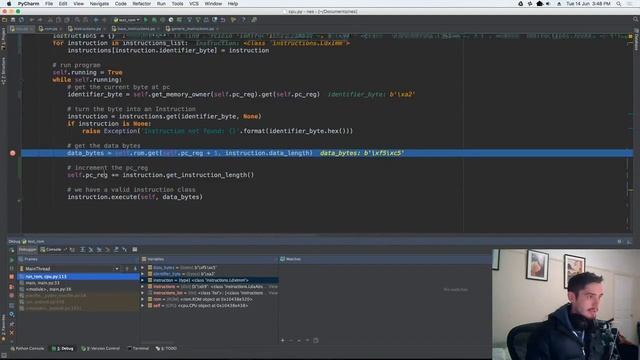Image resolution: width=640 pixels, height=360 pixels.
Task: Expand the data_bytes variable node
Action: 142,268
